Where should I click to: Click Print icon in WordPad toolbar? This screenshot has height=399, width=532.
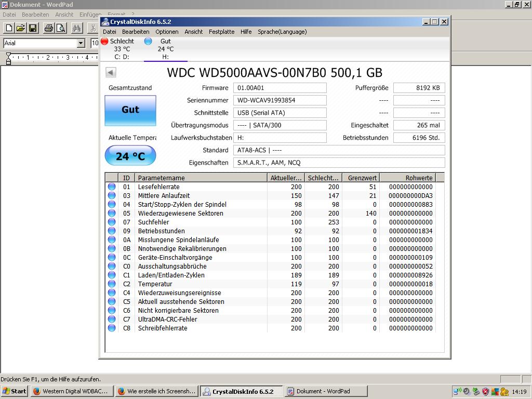click(48, 28)
